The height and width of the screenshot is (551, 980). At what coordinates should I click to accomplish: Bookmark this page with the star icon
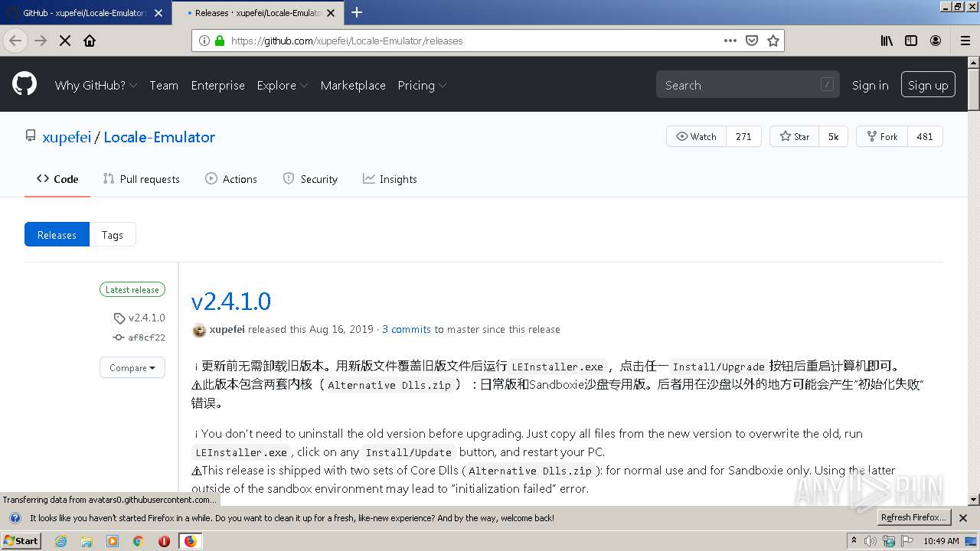[x=773, y=41]
